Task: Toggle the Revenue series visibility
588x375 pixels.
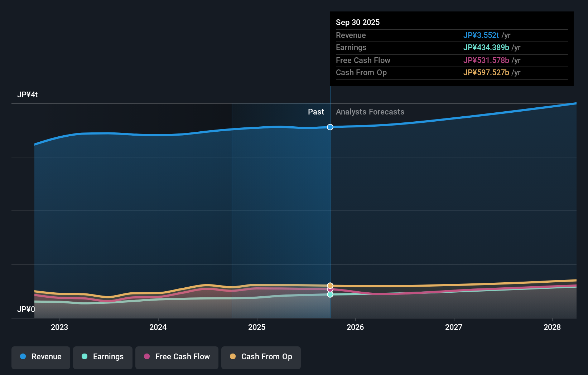Action: (40, 357)
